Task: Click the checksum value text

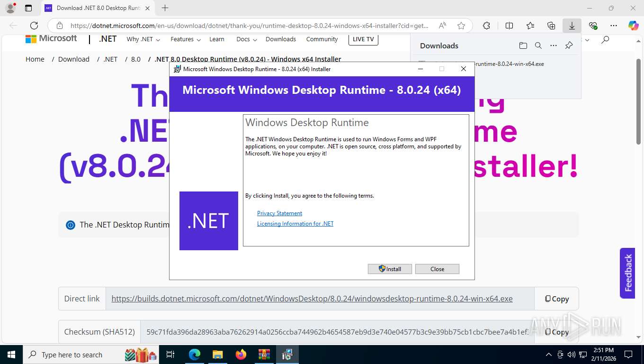Action: click(x=337, y=332)
